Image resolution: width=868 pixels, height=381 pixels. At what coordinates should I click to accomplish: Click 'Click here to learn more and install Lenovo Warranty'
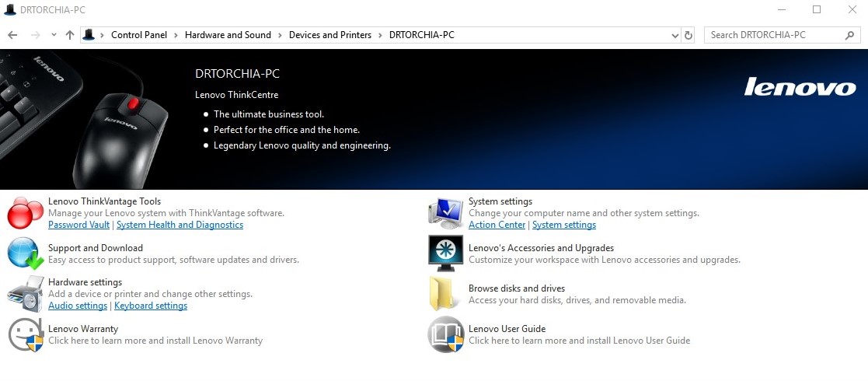click(155, 341)
